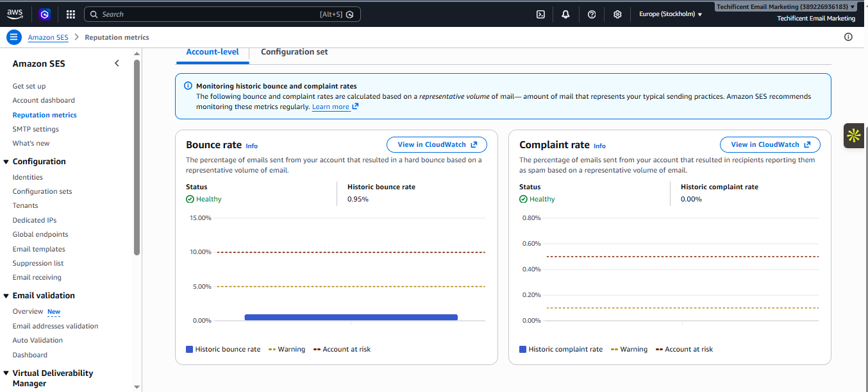Open the services grid menu
Viewport: 868px width, 392px height.
click(71, 14)
